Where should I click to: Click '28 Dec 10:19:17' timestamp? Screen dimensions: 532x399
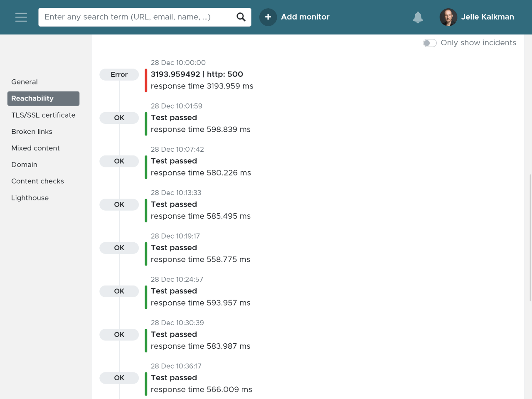(x=175, y=236)
